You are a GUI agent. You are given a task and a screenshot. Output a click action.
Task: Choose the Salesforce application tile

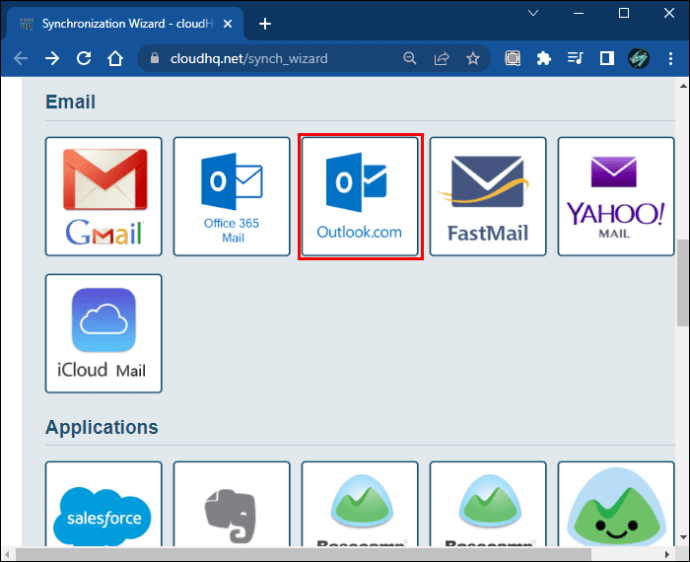[104, 510]
